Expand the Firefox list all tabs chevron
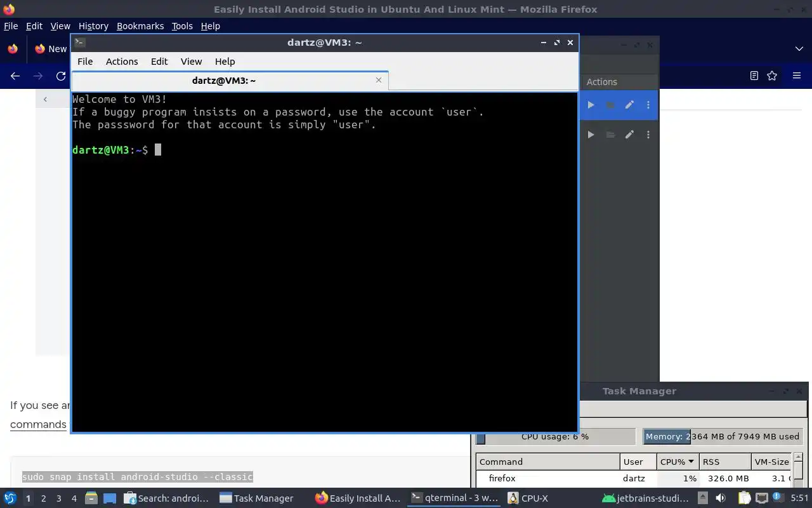The height and width of the screenshot is (508, 812). pyautogui.click(x=799, y=49)
